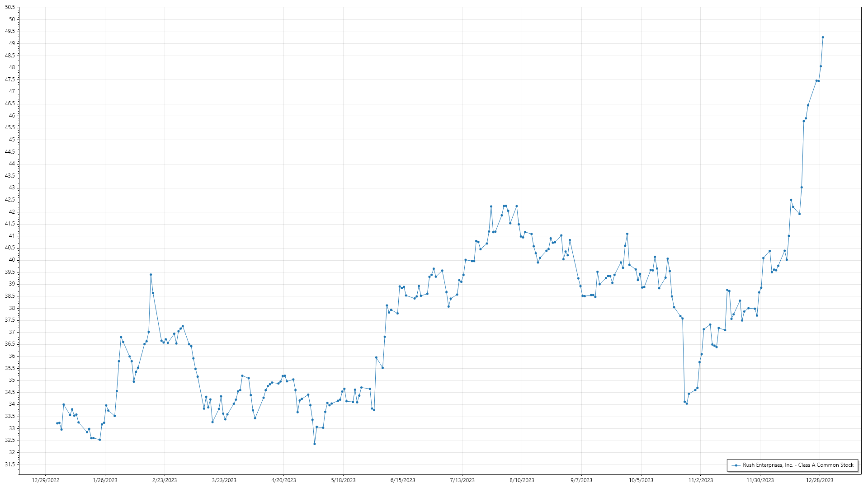Click the February spike data point near 39.4
The height and width of the screenshot is (488, 868).
151,275
